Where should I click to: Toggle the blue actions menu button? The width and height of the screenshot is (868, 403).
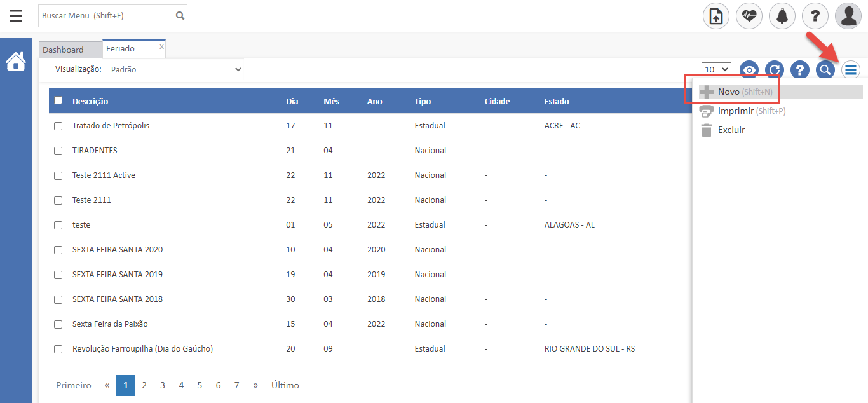pyautogui.click(x=851, y=70)
